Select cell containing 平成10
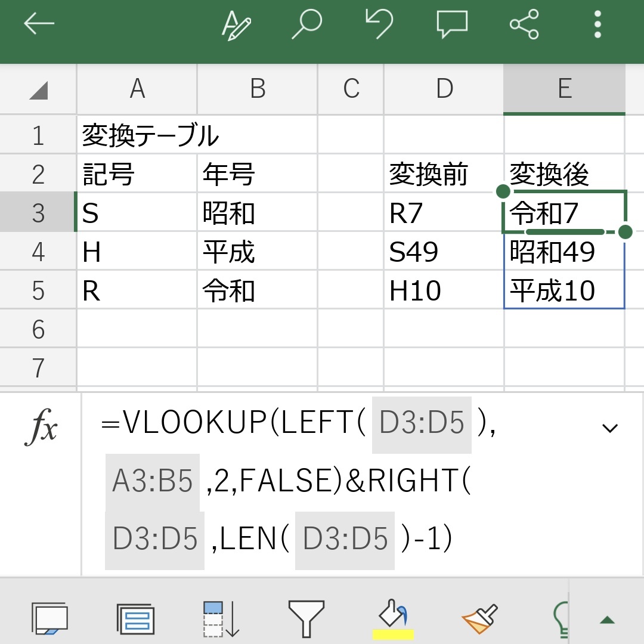This screenshot has height=644, width=644. click(564, 290)
